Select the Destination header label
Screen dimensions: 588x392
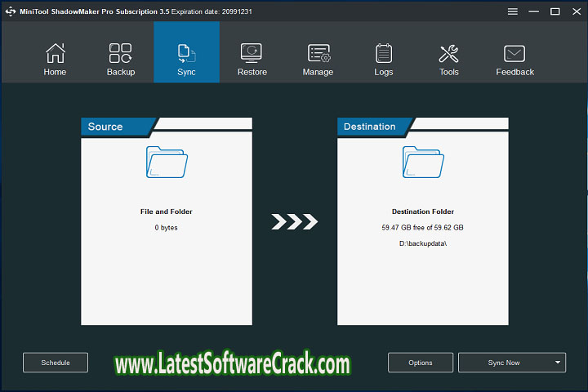point(369,127)
